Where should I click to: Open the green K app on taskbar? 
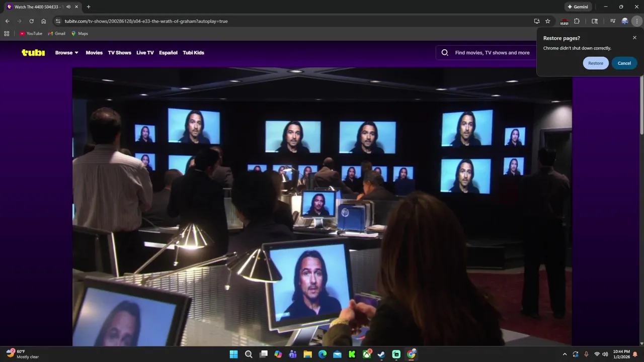(x=352, y=354)
